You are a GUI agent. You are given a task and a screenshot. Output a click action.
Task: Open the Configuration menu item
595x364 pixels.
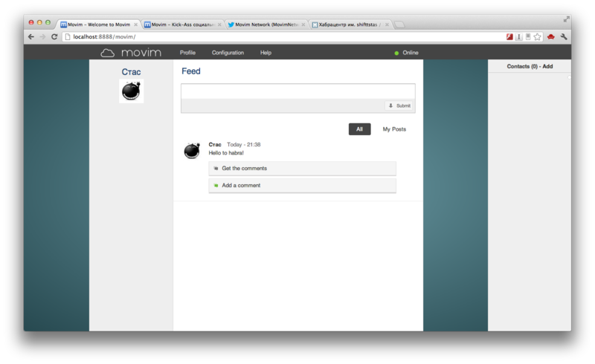pos(228,53)
